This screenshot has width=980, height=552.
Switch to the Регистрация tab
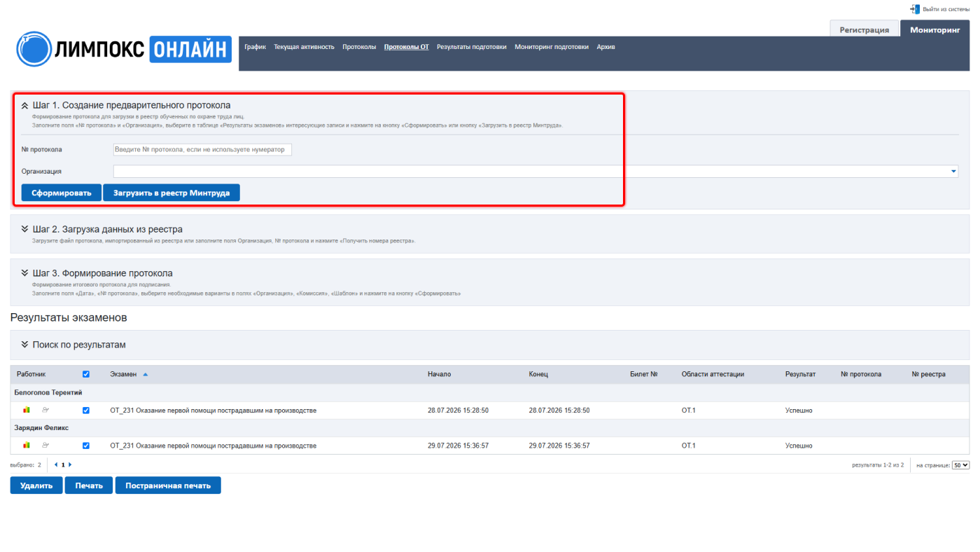click(x=864, y=29)
